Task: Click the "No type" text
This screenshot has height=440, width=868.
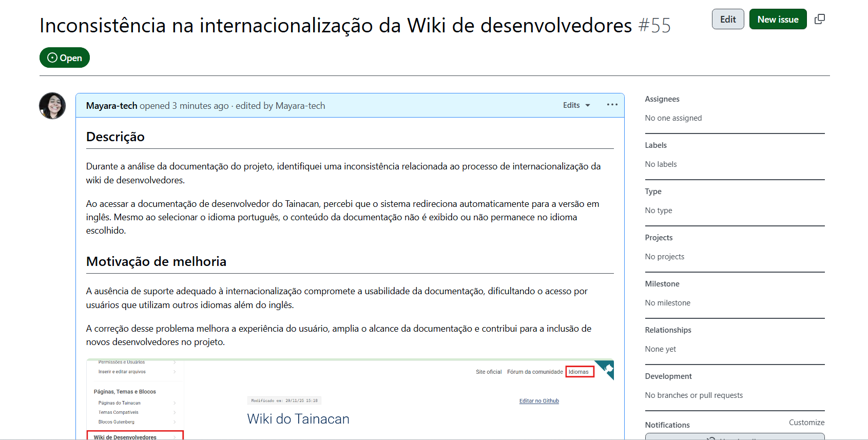Action: point(659,211)
